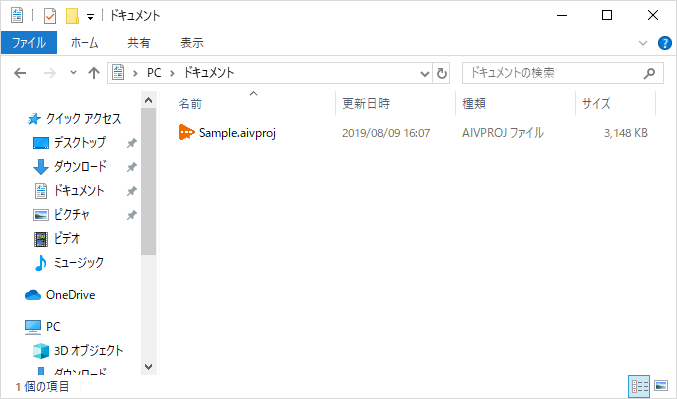Go back with the left arrow
The width and height of the screenshot is (677, 399).
[x=20, y=73]
